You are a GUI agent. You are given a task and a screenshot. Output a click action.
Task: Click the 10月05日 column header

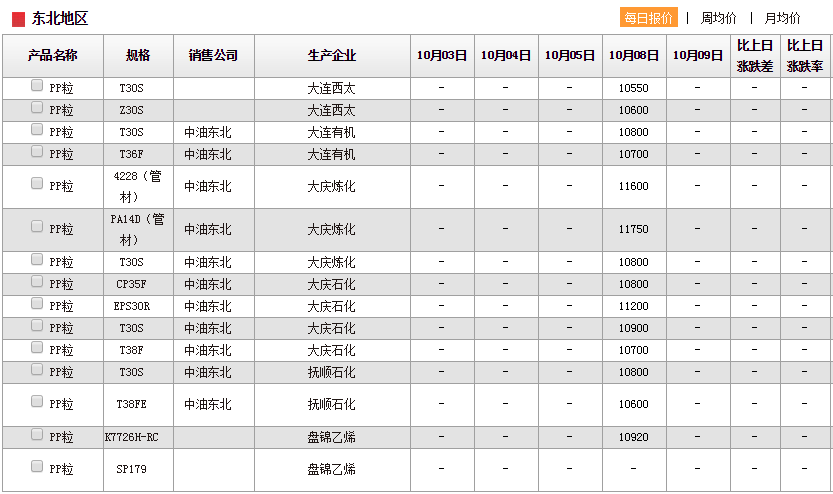point(570,56)
